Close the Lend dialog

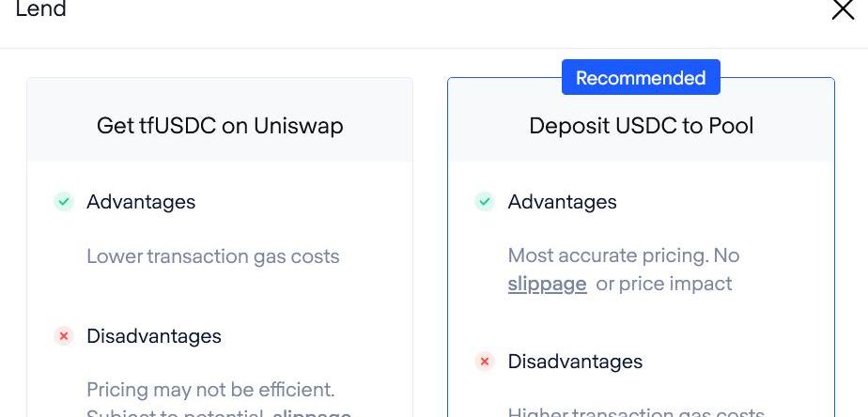pyautogui.click(x=843, y=10)
